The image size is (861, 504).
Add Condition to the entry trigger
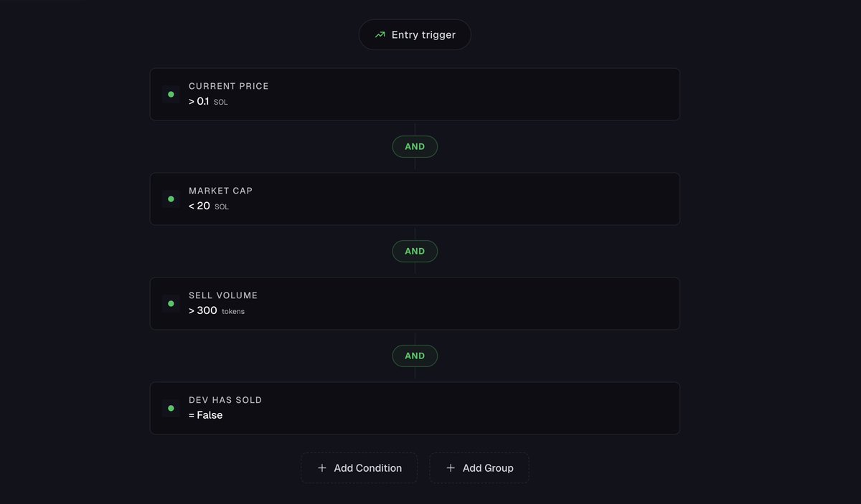(359, 468)
